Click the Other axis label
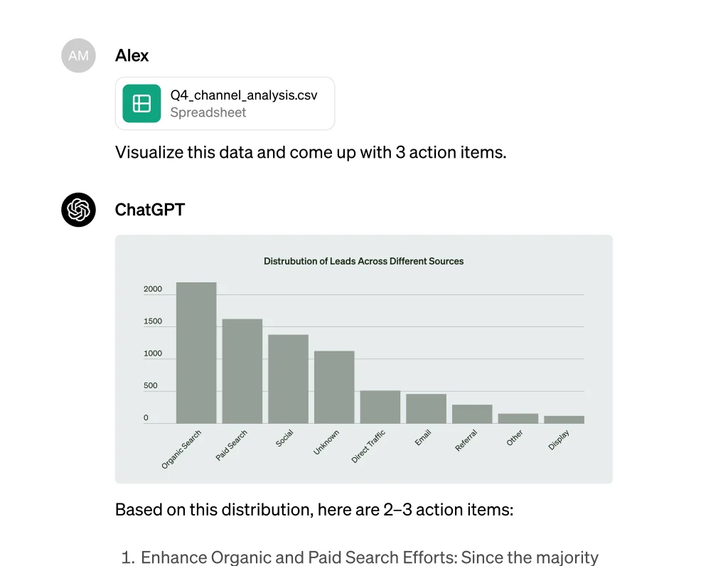The height and width of the screenshot is (566, 728). 514,437
